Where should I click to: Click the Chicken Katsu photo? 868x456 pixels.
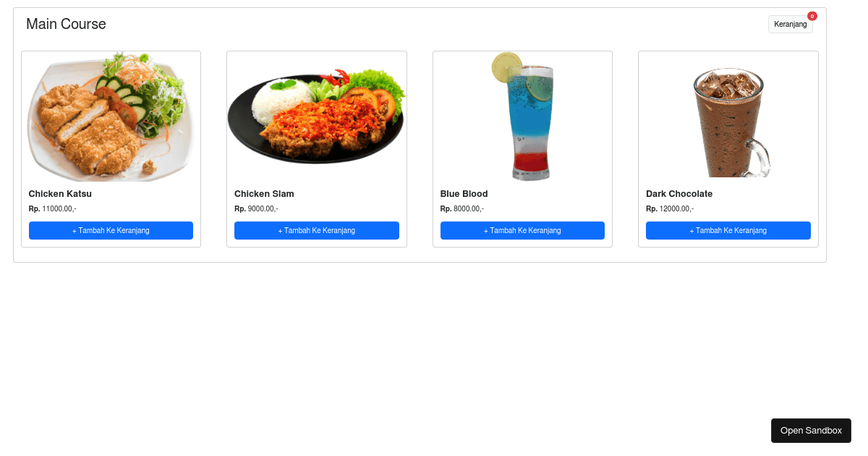111,117
